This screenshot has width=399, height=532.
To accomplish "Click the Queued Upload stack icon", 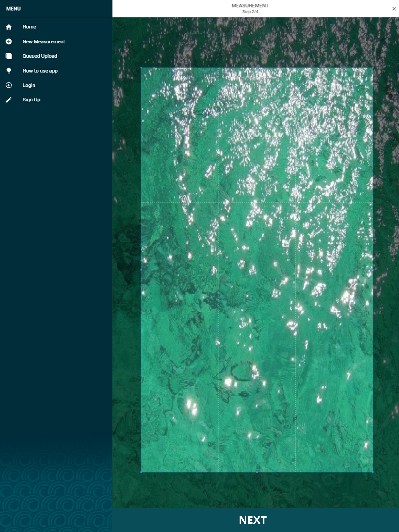I will coord(9,56).
